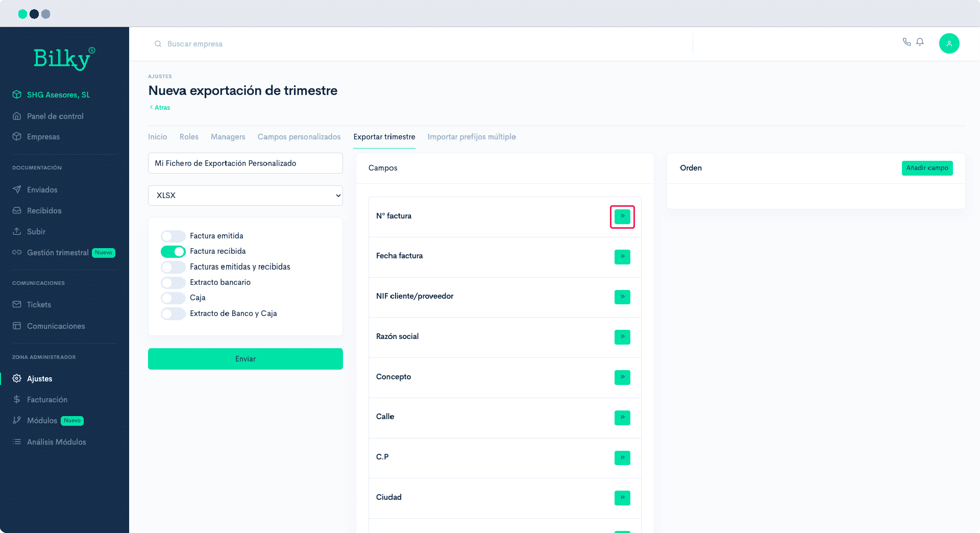
Task: Click the Nuevo badge beside Módulos
Action: click(x=72, y=421)
